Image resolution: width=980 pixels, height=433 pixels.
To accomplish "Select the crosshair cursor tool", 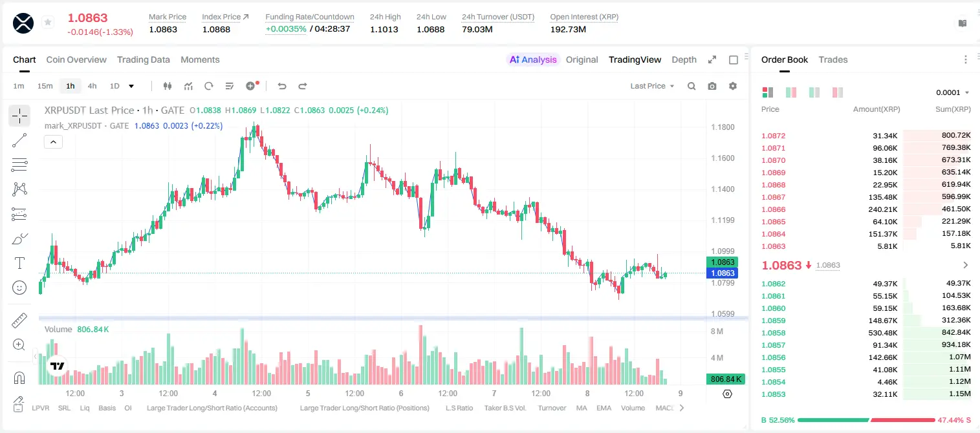I will [19, 116].
